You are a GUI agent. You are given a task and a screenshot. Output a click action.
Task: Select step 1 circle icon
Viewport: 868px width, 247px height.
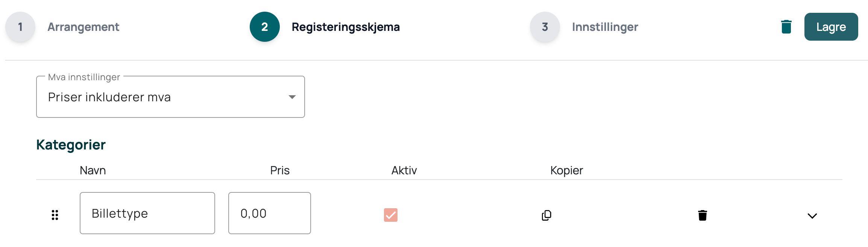tap(20, 27)
